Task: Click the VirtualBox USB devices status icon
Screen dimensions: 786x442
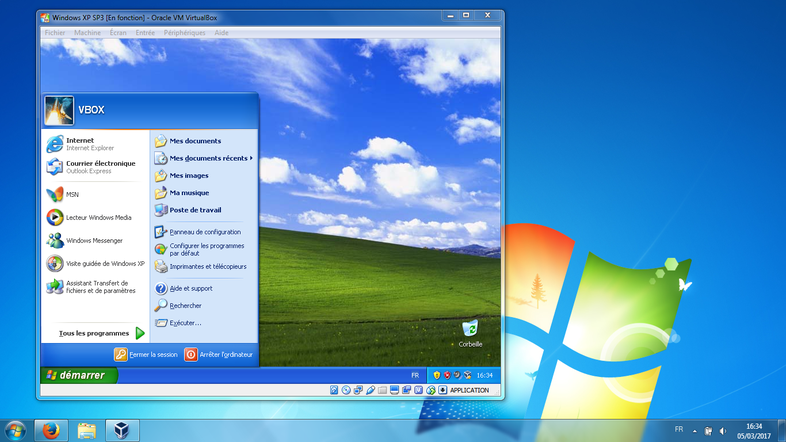Action: tap(370, 390)
